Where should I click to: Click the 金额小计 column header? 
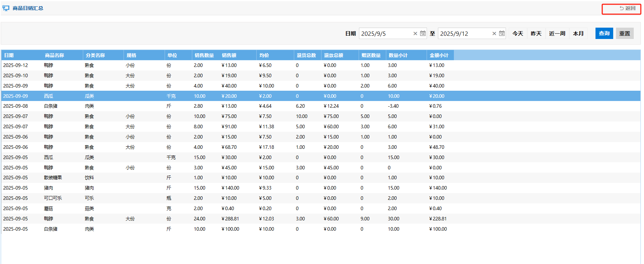pyautogui.click(x=439, y=55)
